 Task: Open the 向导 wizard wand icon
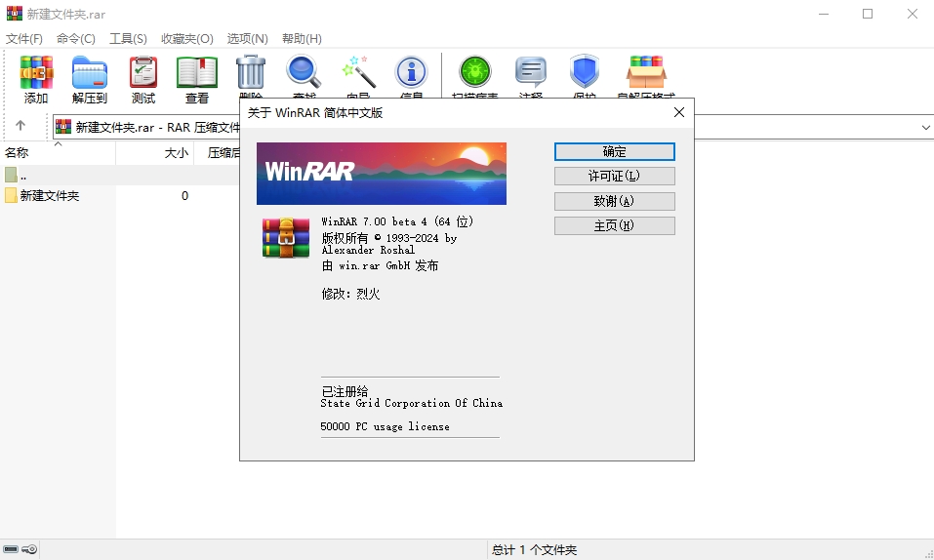[358, 73]
